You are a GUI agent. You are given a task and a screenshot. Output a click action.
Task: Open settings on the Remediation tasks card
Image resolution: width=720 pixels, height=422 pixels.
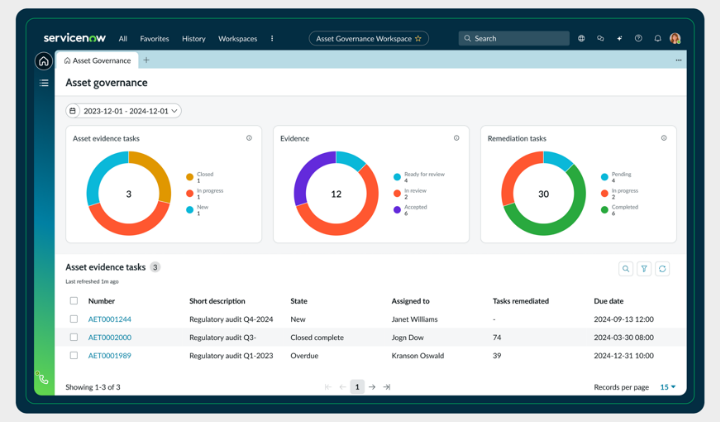coord(664,138)
